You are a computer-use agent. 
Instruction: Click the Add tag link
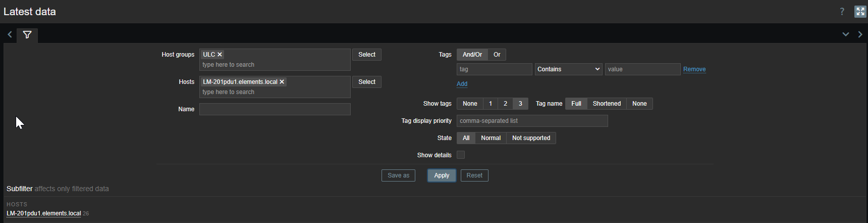[462, 84]
